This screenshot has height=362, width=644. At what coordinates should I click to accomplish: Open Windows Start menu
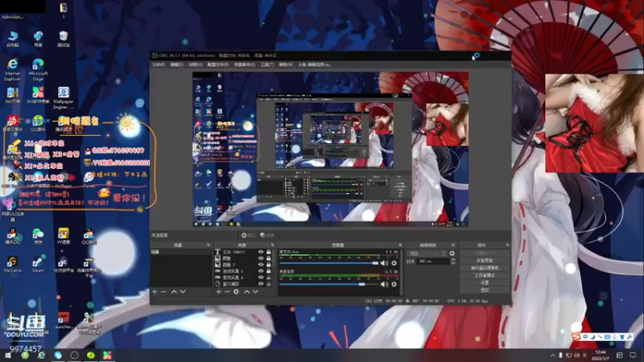click(8, 356)
